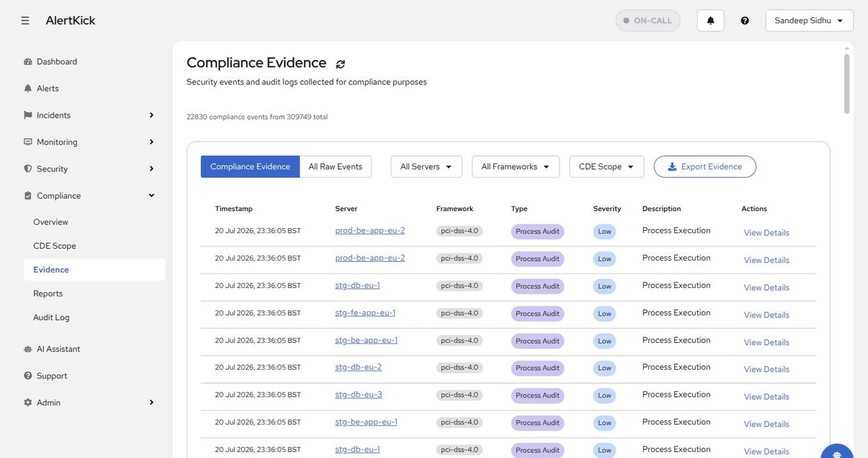Open the floating chat bot button
Viewport: 868px width, 458px height.
click(837, 452)
